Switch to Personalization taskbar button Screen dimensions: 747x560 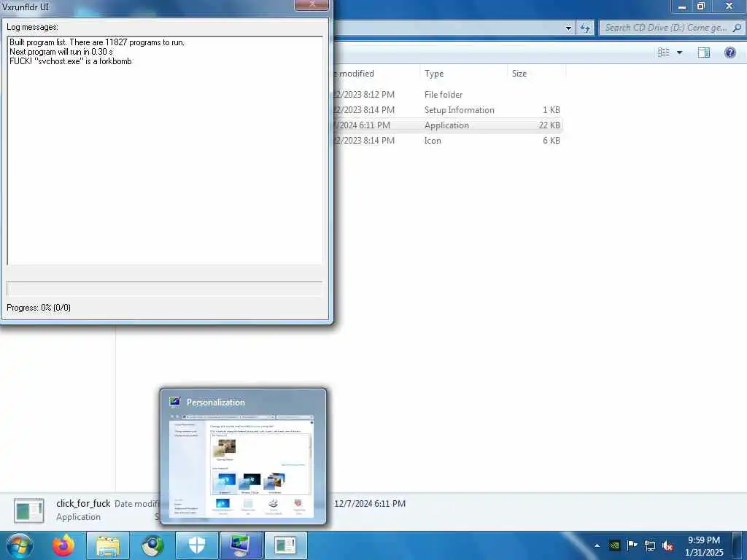(x=241, y=545)
